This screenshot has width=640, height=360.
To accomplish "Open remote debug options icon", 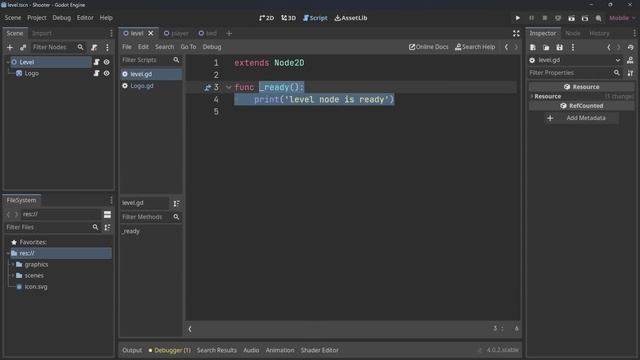I will pyautogui.click(x=558, y=18).
